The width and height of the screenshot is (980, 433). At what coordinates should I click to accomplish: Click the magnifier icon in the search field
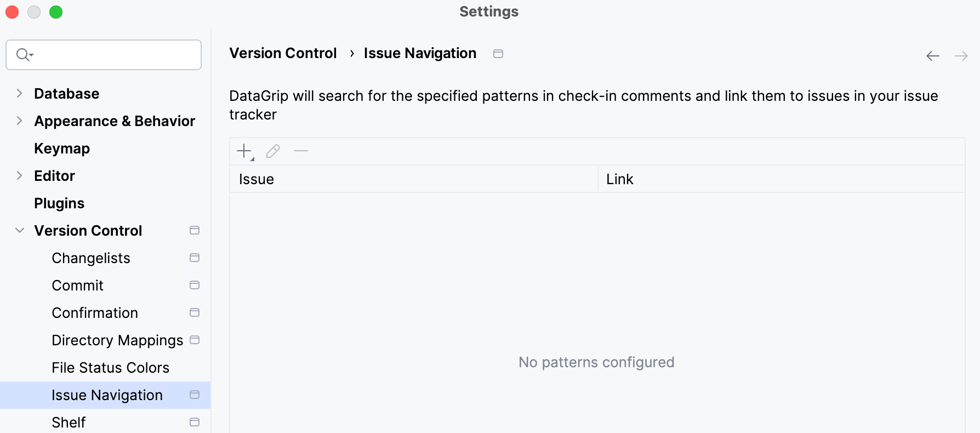tap(23, 55)
